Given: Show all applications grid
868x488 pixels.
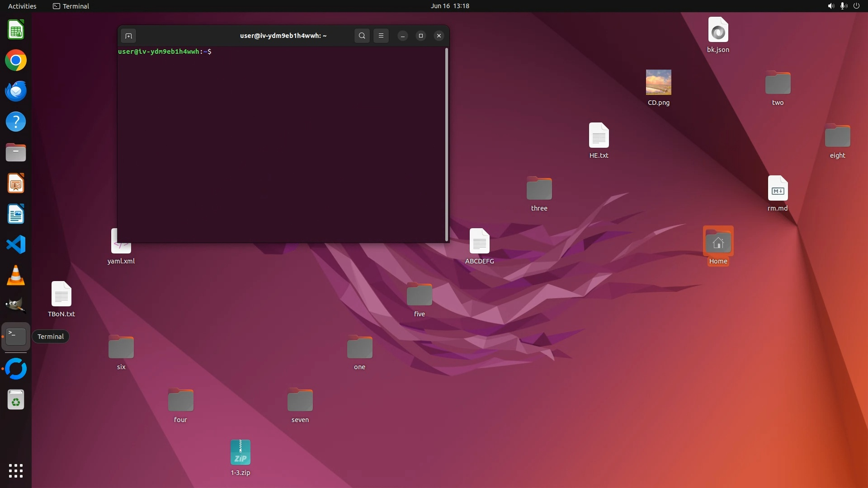Looking at the screenshot, I should click(x=16, y=471).
